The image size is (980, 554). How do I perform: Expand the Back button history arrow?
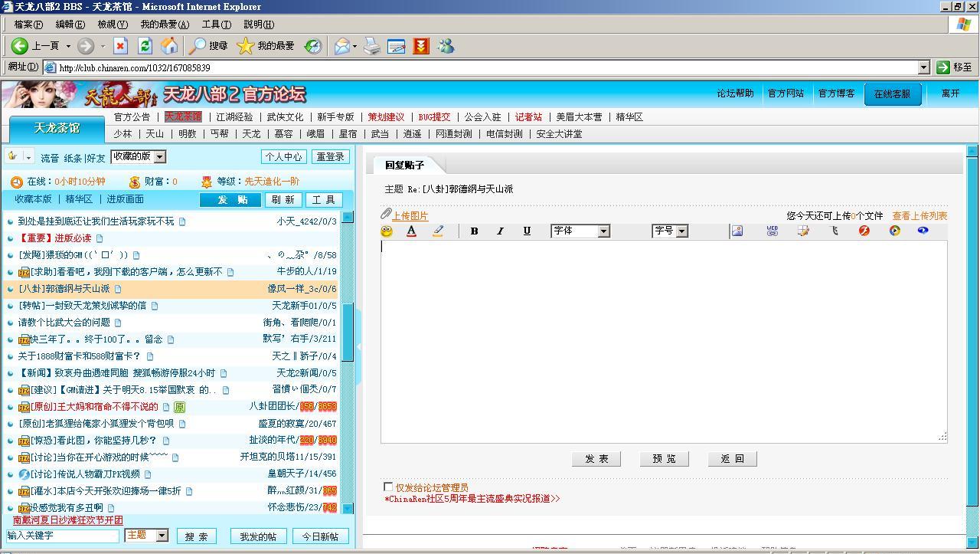pyautogui.click(x=68, y=47)
